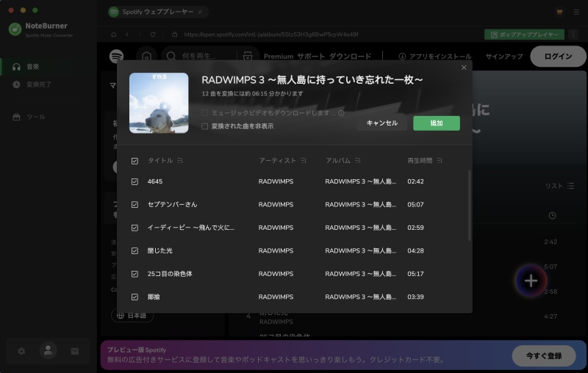Viewport: 588px width, 373px height.
Task: Switch source via Spotify ウェブプレーヤー selector
Action: click(x=158, y=12)
